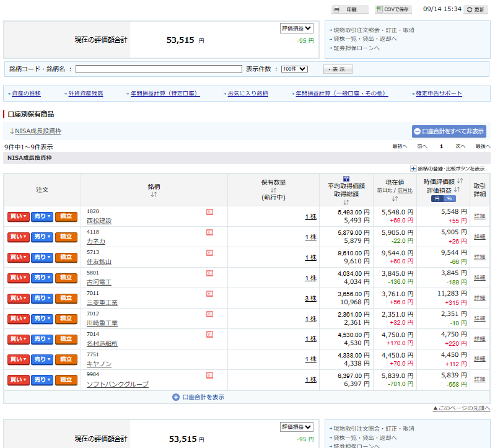Viewport: 495px width, 448px height.
Task: Hide all account totals button
Action: click(449, 131)
